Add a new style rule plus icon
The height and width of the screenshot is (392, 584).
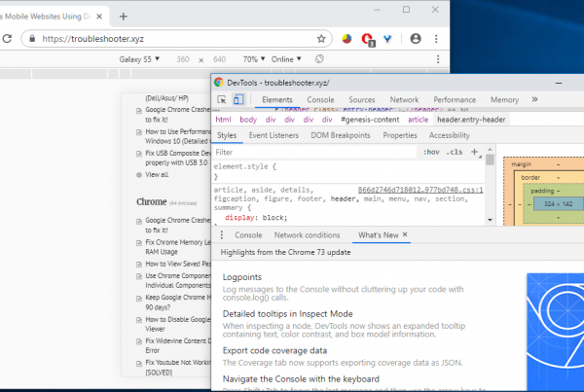tap(475, 152)
